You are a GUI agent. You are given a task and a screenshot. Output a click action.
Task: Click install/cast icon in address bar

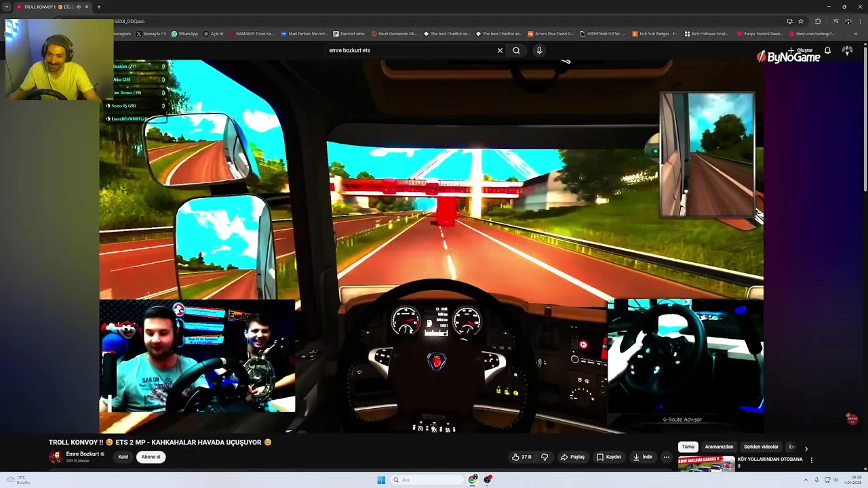pos(789,21)
